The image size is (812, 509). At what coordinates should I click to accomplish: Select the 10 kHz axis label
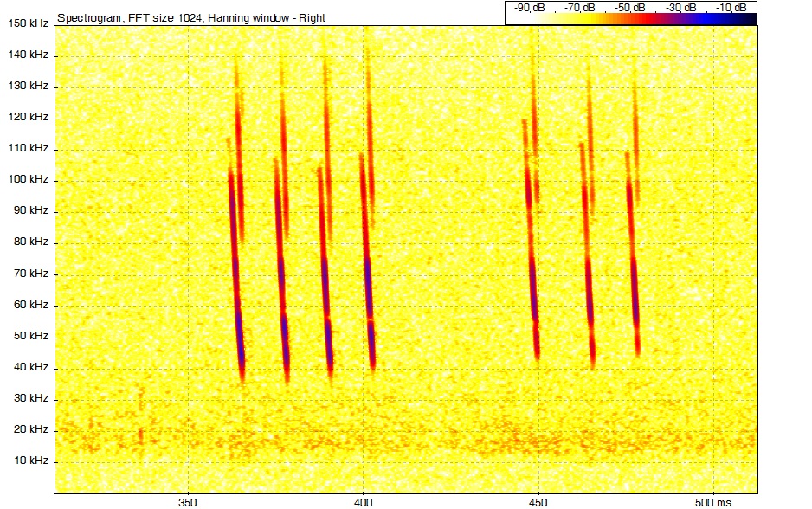click(30, 461)
